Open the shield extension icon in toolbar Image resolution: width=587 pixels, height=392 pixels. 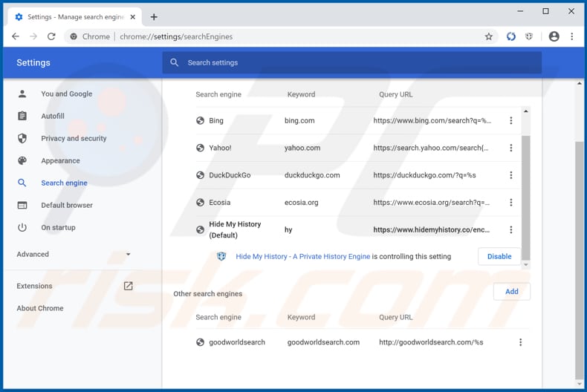[x=528, y=36]
